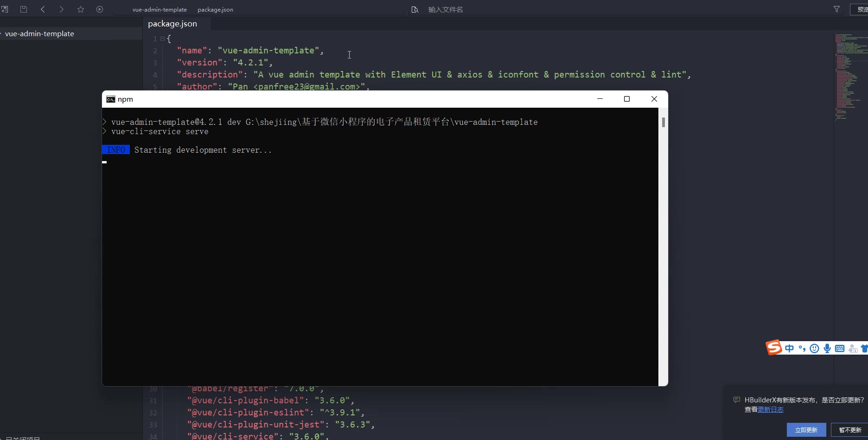Go back with the left arrow icon

(x=43, y=9)
